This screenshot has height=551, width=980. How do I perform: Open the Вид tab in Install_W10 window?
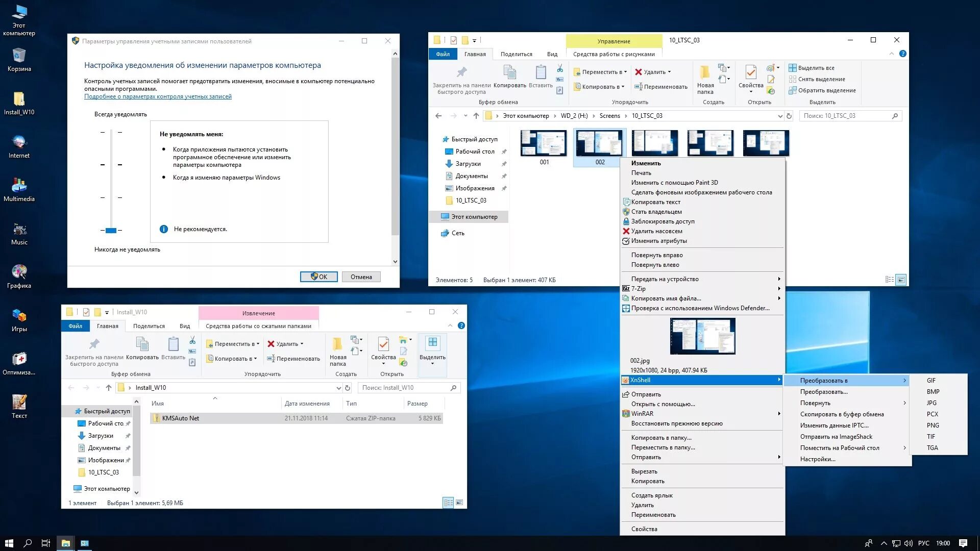click(184, 326)
